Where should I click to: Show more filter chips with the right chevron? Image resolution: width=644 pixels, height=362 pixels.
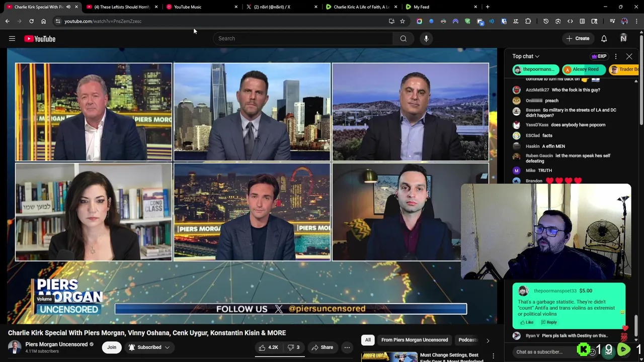488,340
